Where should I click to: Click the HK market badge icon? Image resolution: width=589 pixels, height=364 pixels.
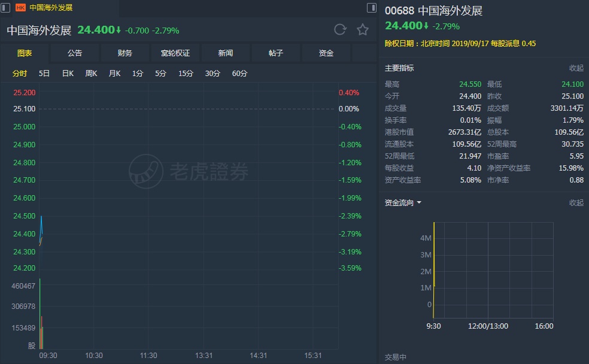[x=20, y=8]
